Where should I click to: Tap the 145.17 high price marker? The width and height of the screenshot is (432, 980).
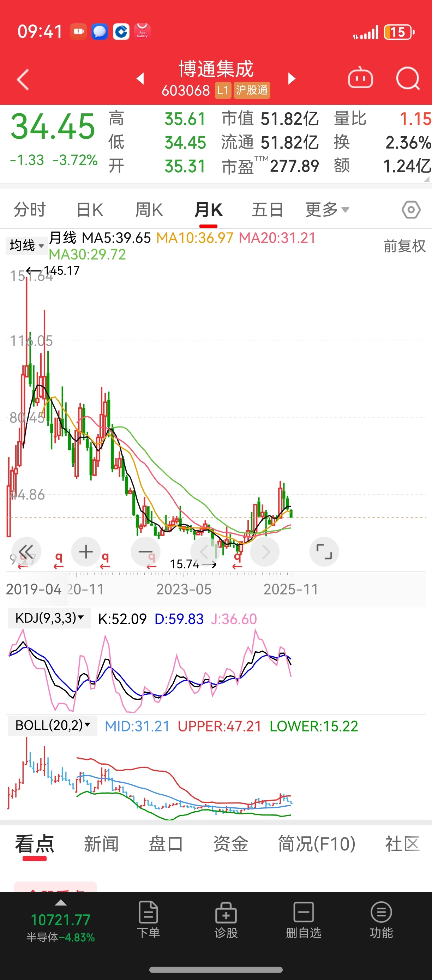click(x=53, y=270)
